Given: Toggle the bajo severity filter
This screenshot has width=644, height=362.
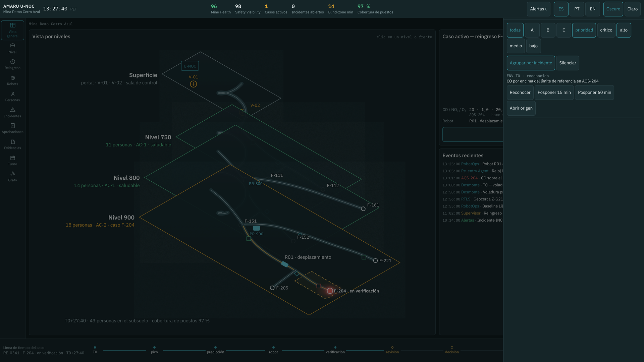Looking at the screenshot, I should (x=533, y=46).
